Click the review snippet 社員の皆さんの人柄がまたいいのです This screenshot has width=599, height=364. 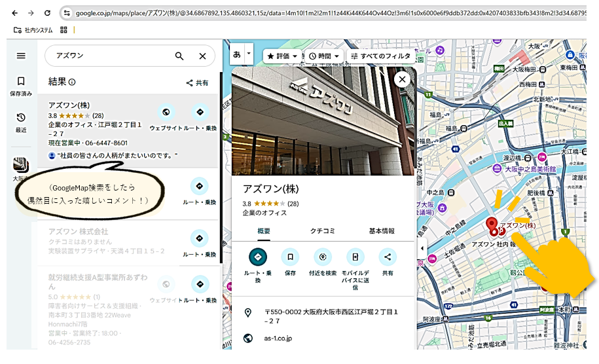118,155
